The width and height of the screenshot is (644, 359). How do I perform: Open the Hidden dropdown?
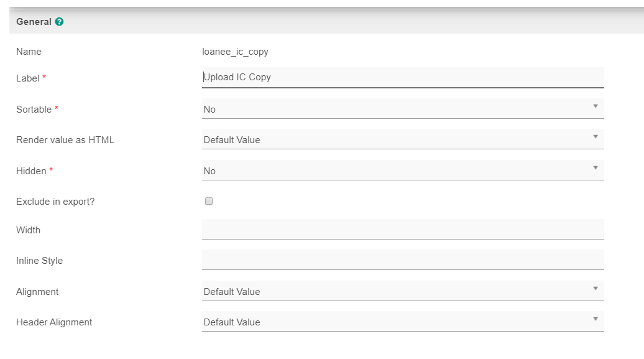(x=402, y=170)
